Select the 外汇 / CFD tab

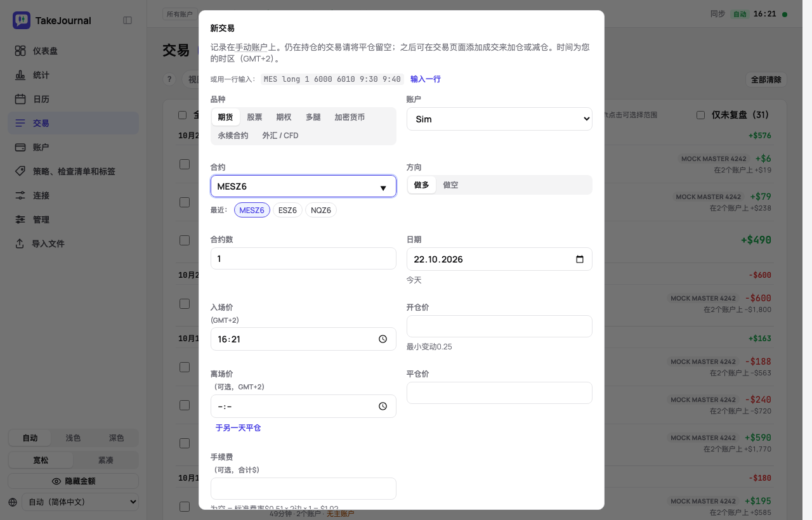(280, 136)
